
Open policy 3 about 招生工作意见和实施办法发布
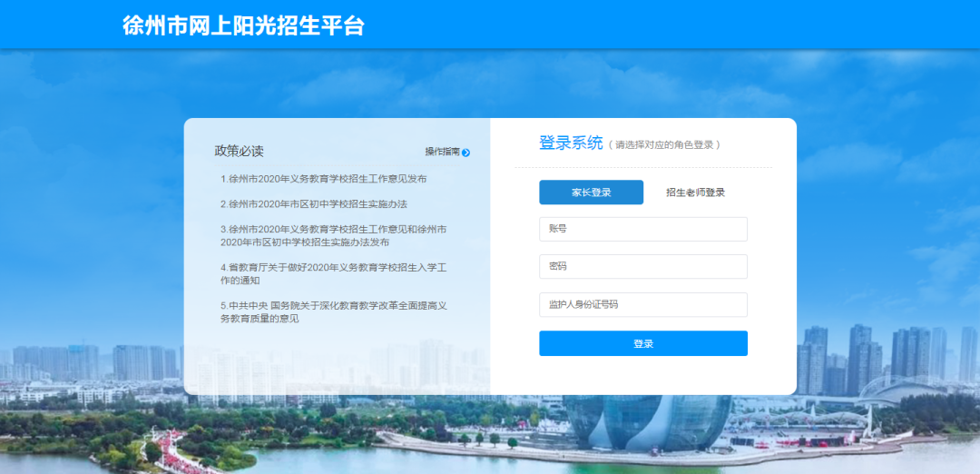(333, 236)
